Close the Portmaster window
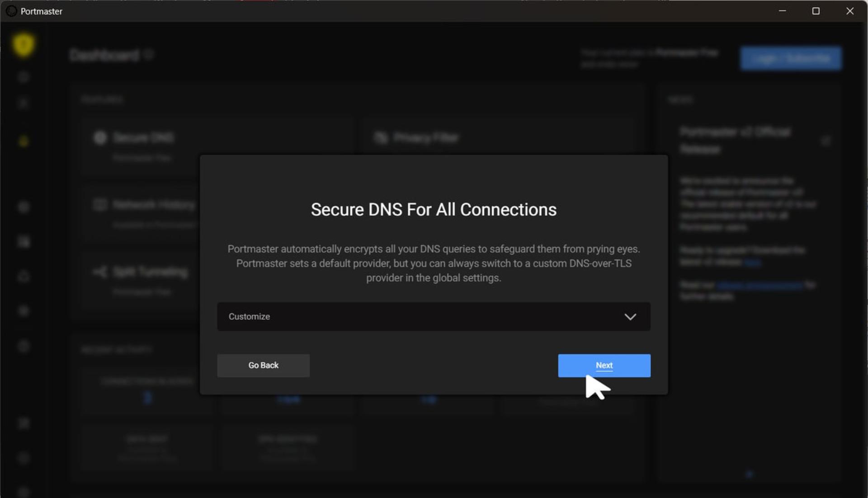The height and width of the screenshot is (498, 868). point(850,11)
